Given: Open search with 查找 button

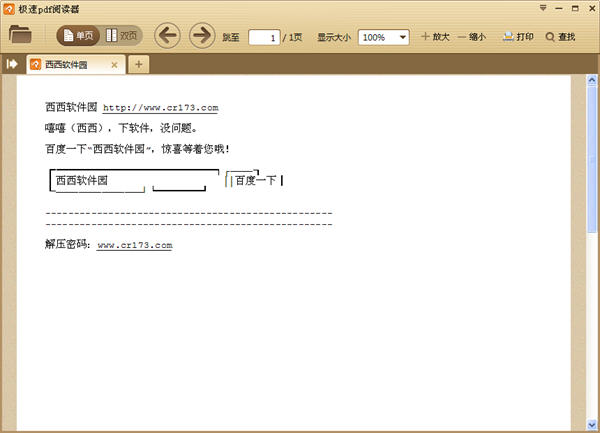Looking at the screenshot, I should [561, 37].
